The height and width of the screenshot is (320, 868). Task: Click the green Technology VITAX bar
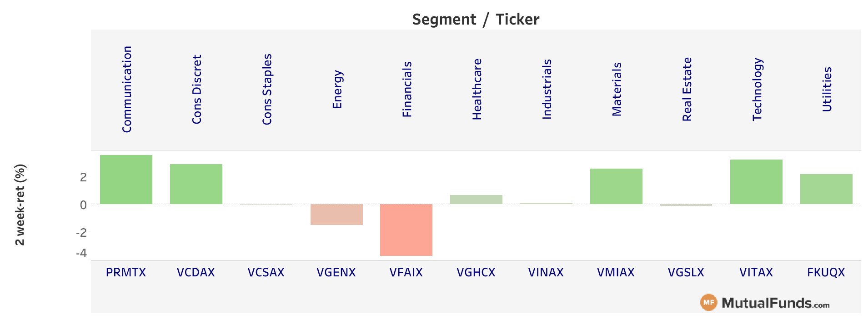tap(756, 182)
